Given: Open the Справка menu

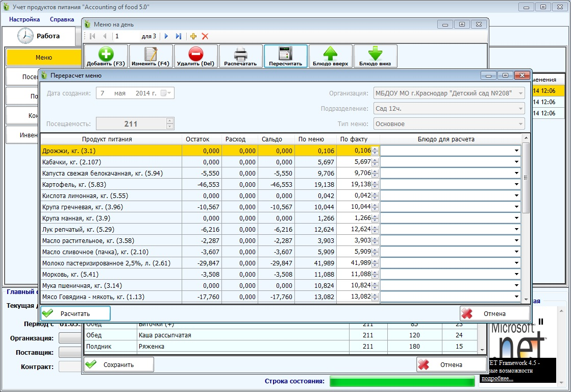Looking at the screenshot, I should pyautogui.click(x=62, y=19).
